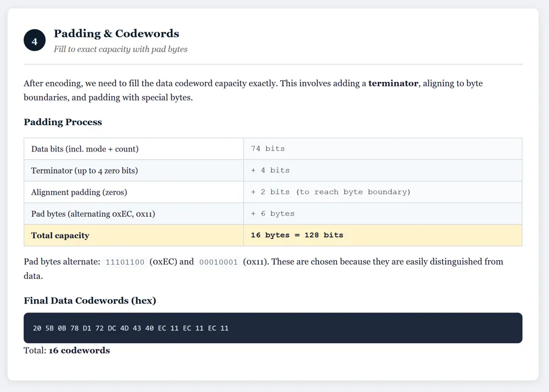Click 'Total: 16 codewords' line
This screenshot has width=549, height=392.
67,350
